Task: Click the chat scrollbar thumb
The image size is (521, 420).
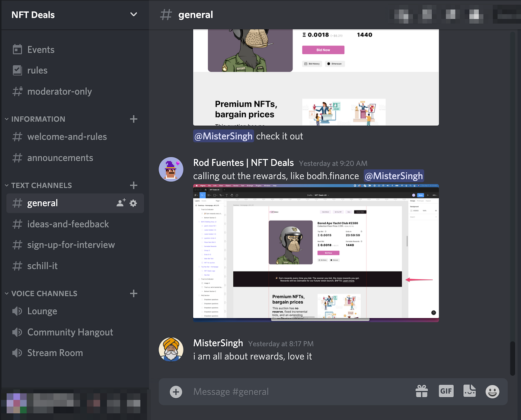Action: point(512,358)
